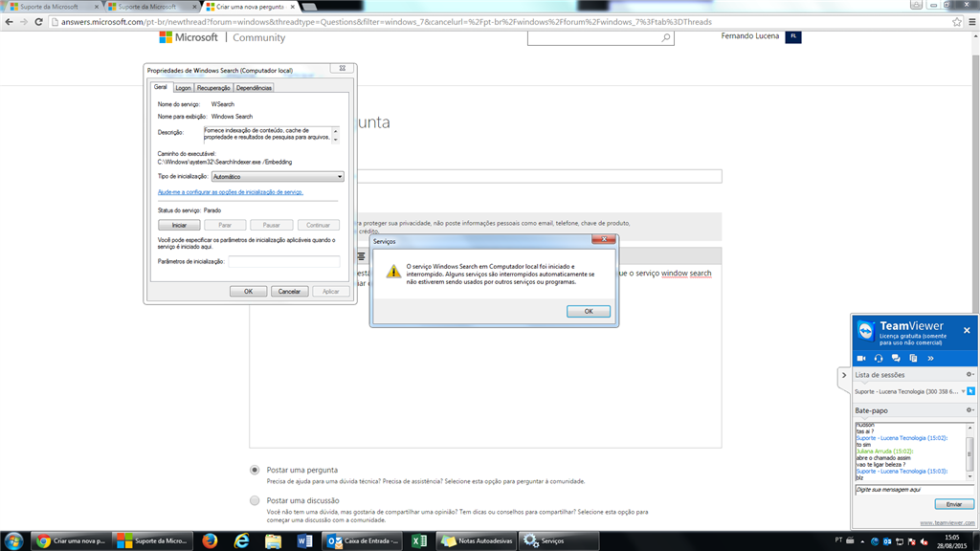
Task: Open Firefox from taskbar
Action: click(210, 541)
